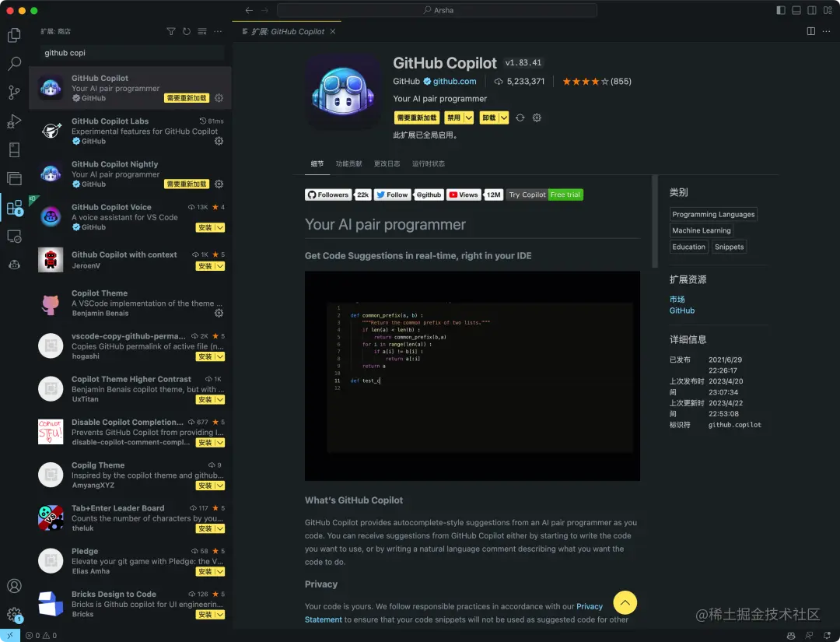Toggle panel layout icon in title bar
The image size is (840, 642).
tap(796, 10)
